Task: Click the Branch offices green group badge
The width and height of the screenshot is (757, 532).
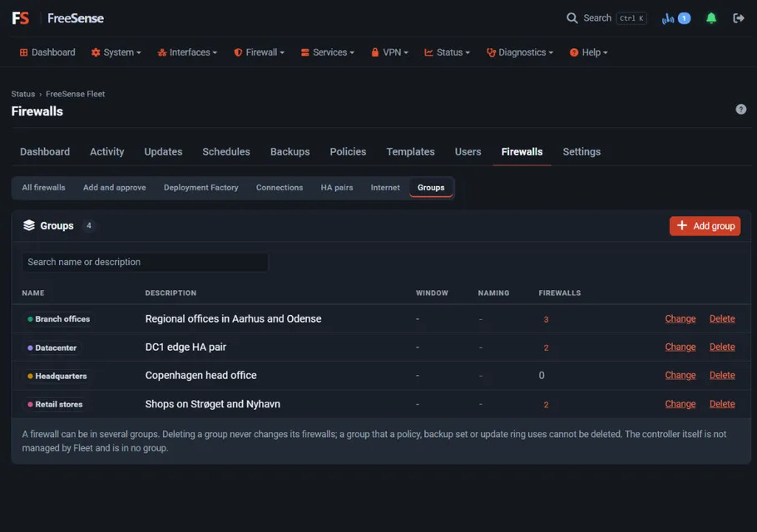Action: [58, 319]
